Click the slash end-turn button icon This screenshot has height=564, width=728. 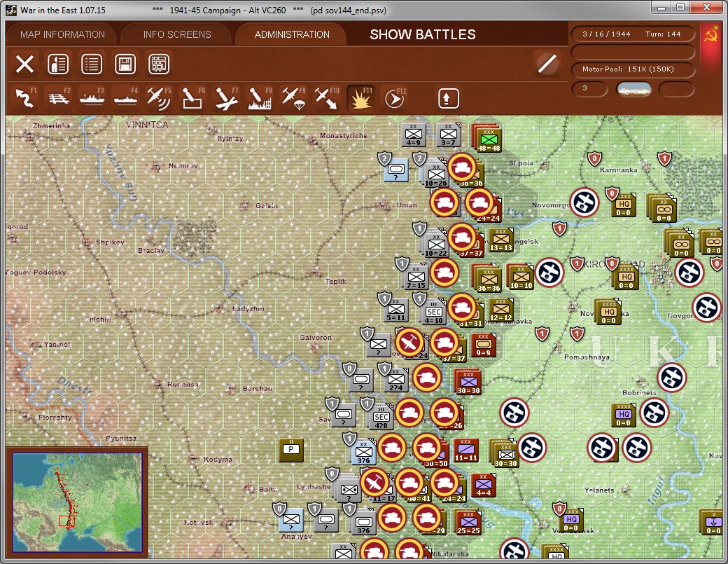[547, 64]
